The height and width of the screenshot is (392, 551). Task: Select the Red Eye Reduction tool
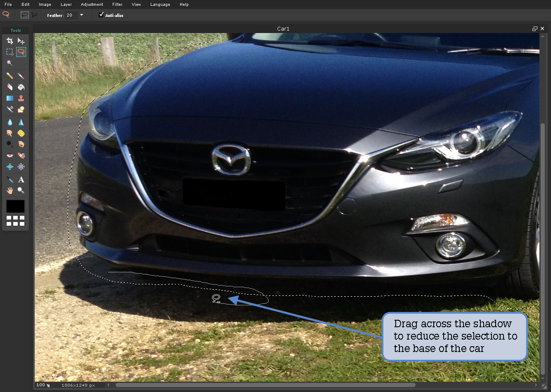[x=10, y=156]
